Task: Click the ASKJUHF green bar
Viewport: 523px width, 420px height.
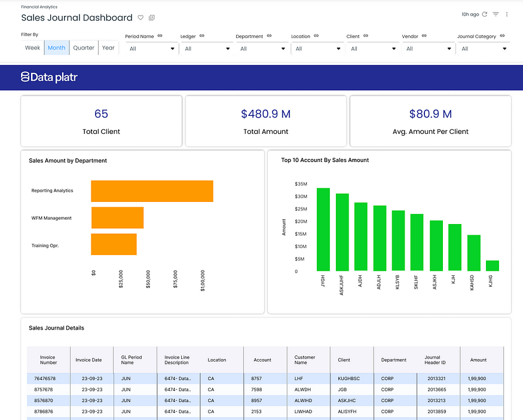Action: pos(342,232)
